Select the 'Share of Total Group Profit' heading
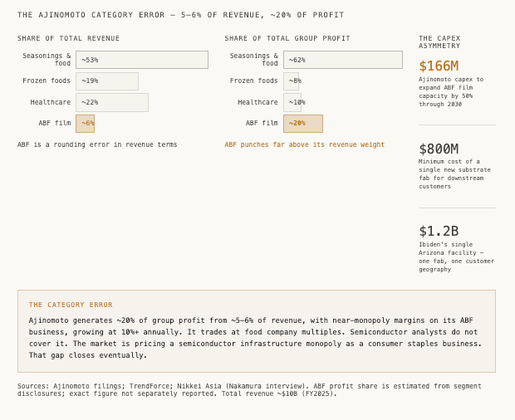Viewport: 515px width, 420px height. click(287, 38)
